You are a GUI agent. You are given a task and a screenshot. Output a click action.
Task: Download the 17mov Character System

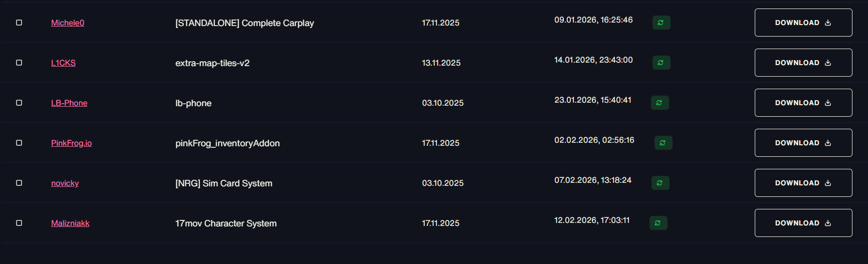click(x=803, y=223)
